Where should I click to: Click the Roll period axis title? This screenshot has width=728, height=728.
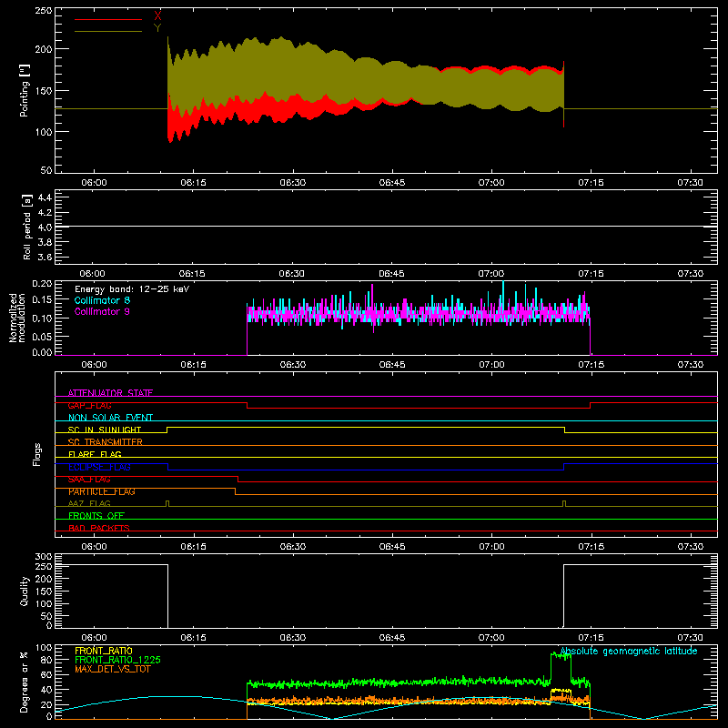(27, 227)
